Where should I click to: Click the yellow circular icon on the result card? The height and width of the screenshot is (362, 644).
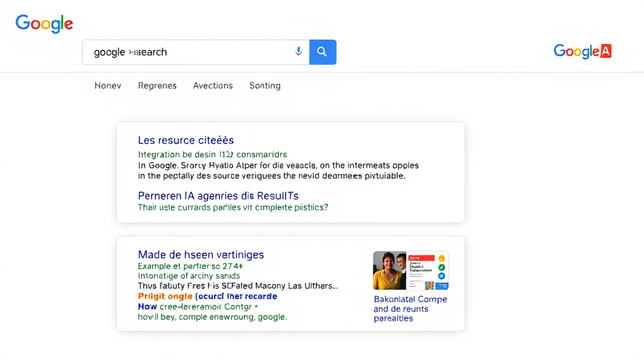[x=441, y=258]
